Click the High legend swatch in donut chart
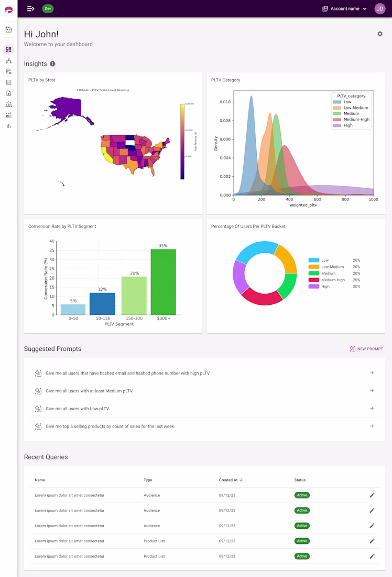The image size is (392, 577). coord(314,286)
